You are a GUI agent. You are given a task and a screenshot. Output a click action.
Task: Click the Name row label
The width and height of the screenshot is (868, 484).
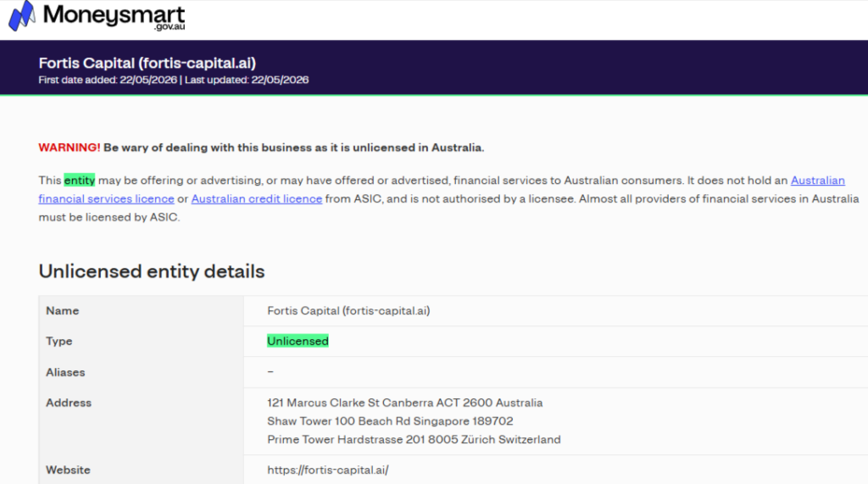pyautogui.click(x=63, y=311)
